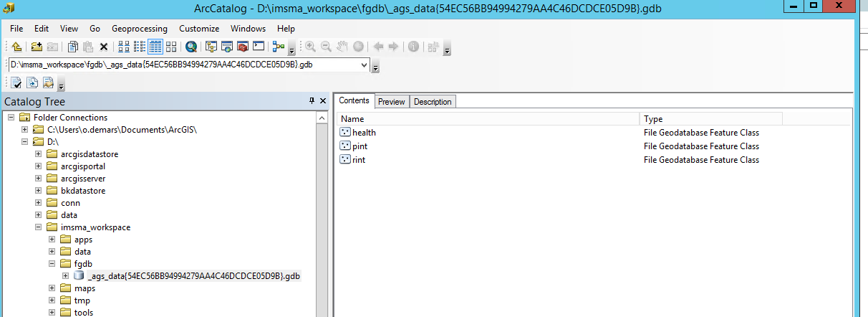Viewport: 868px width, 317px height.
Task: Expand the maps folder node
Action: (52, 288)
